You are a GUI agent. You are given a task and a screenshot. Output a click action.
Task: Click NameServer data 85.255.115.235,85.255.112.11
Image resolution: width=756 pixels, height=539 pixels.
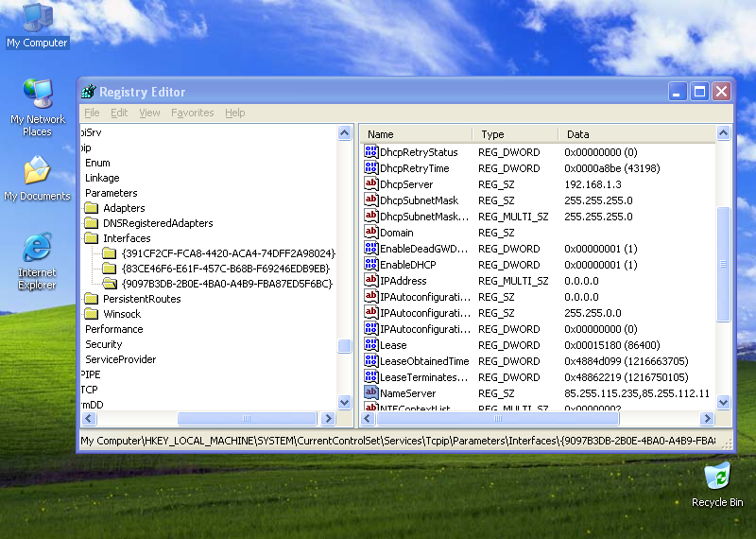coord(637,393)
